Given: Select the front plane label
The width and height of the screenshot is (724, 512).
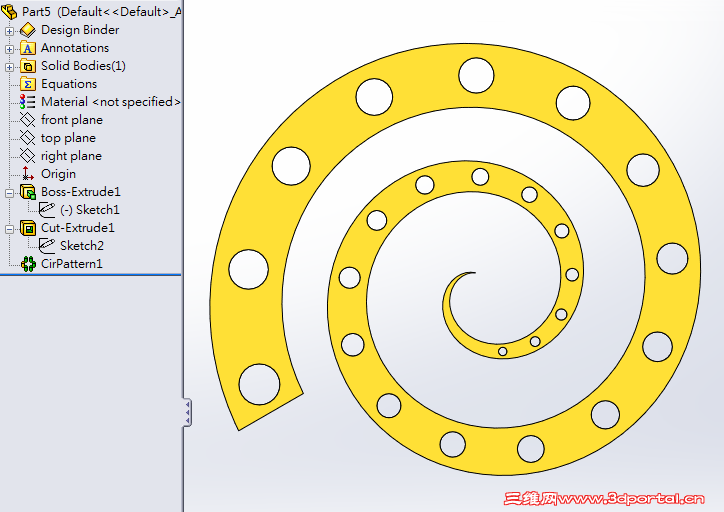Looking at the screenshot, I should (x=72, y=120).
